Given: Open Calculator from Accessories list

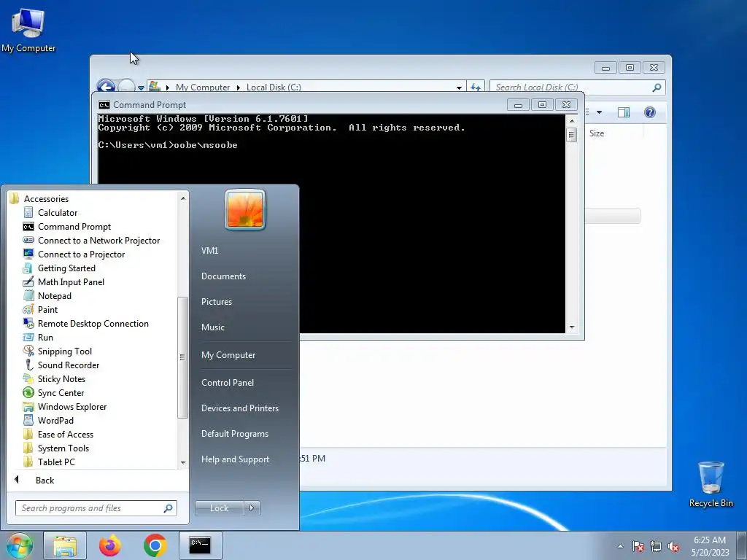Looking at the screenshot, I should point(57,213).
